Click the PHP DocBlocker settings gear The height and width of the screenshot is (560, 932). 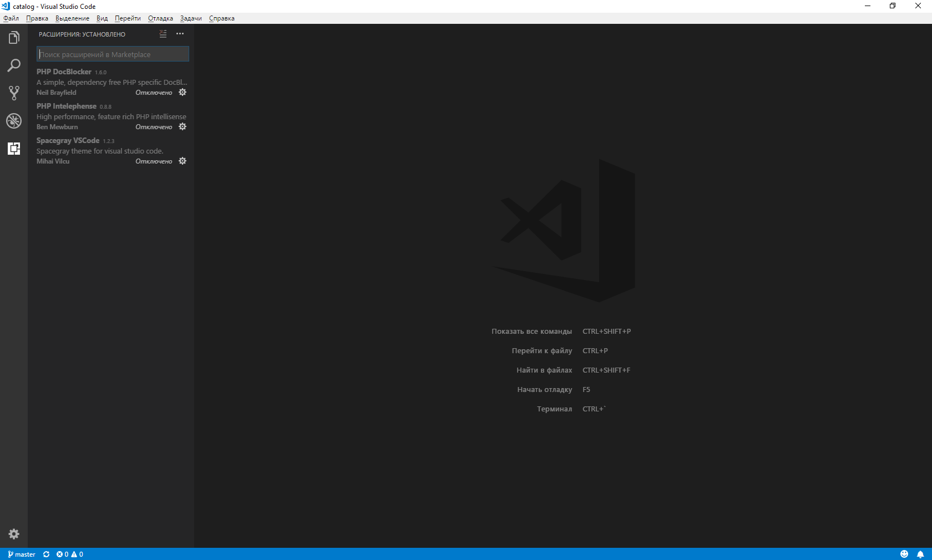(183, 92)
